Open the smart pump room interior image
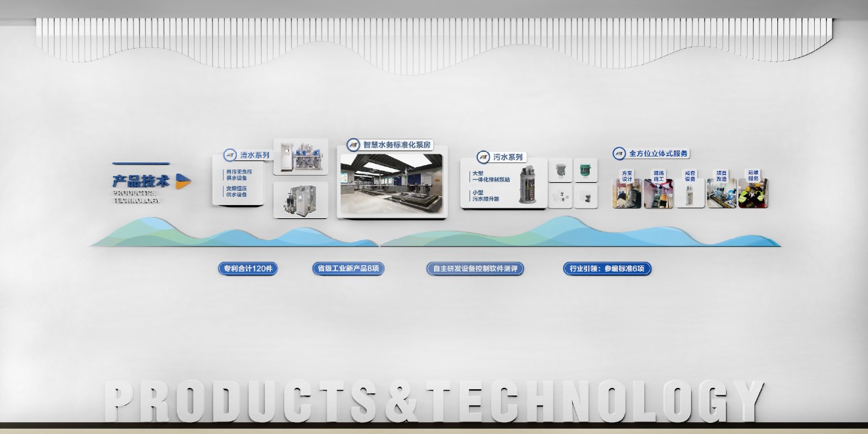 click(391, 184)
